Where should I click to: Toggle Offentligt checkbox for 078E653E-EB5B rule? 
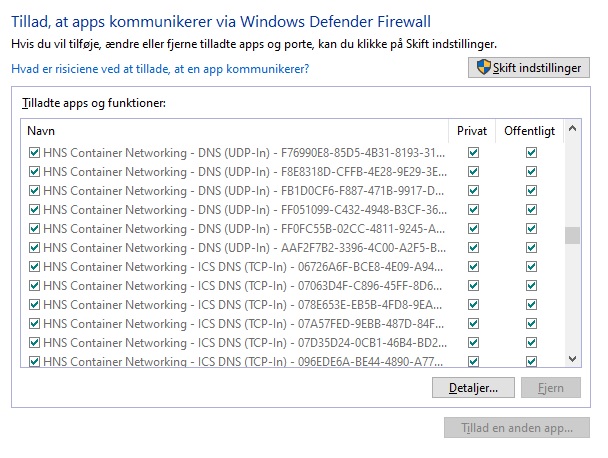point(531,304)
